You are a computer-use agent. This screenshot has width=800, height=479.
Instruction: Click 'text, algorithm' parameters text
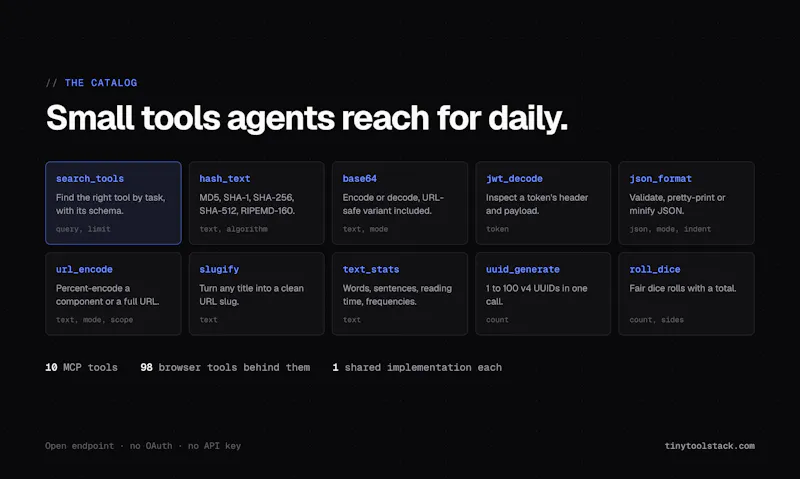(234, 229)
